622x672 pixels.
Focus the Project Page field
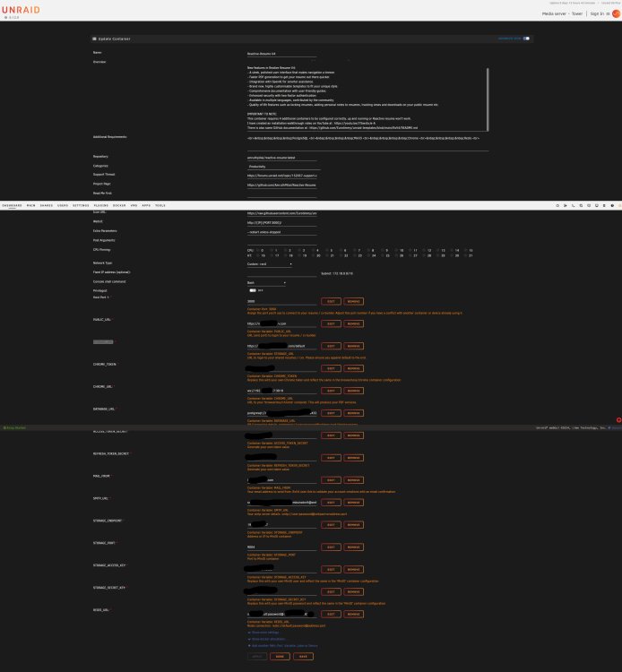[281, 185]
